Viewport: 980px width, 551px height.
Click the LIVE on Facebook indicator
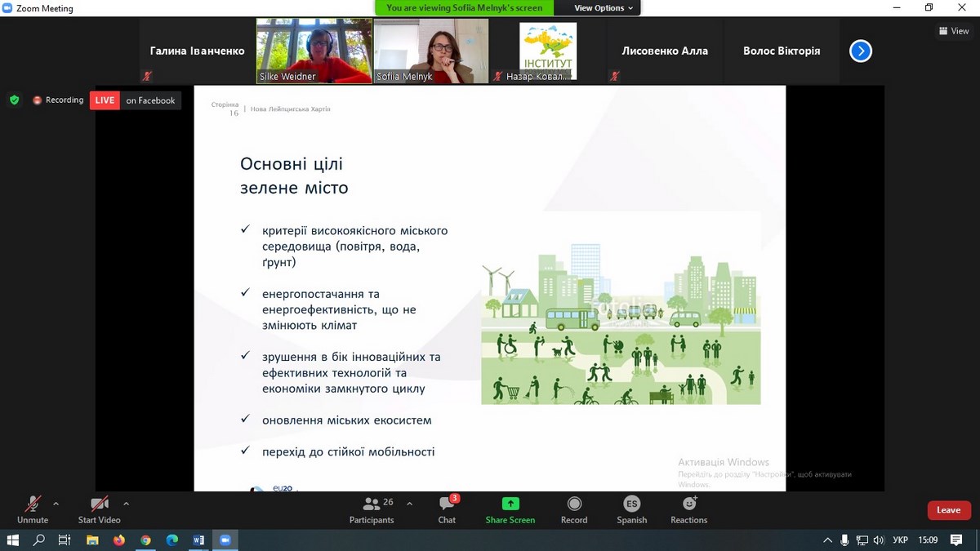tap(136, 100)
